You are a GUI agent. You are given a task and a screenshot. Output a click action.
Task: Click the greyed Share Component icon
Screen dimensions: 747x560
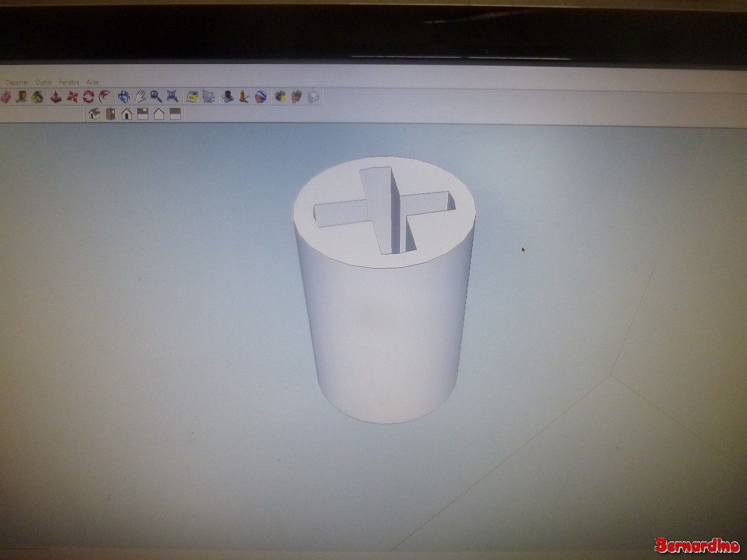pyautogui.click(x=312, y=97)
